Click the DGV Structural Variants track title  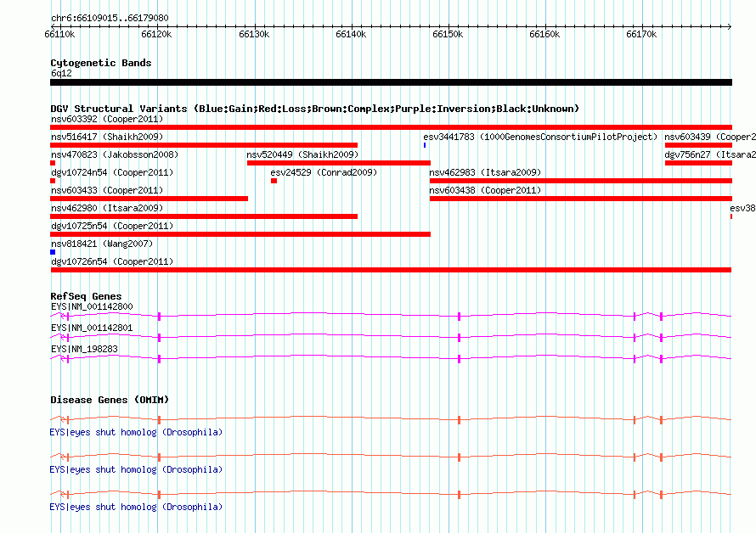(x=315, y=109)
